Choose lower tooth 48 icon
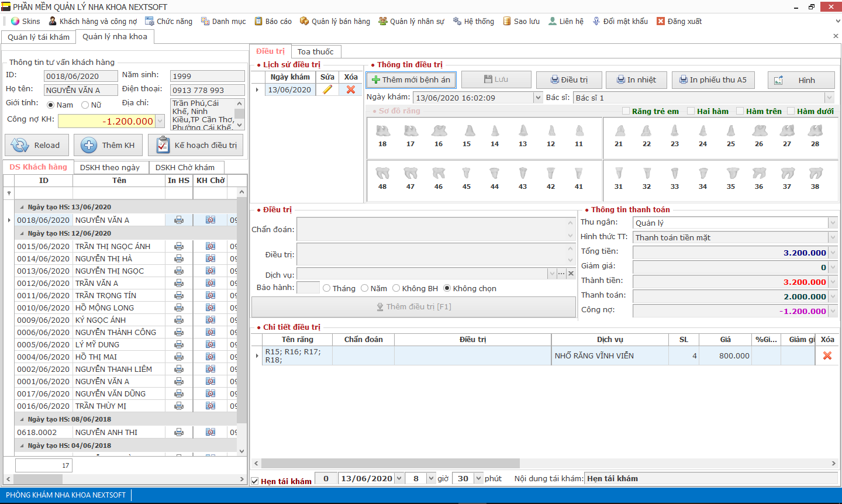The width and height of the screenshot is (842, 504). [382, 173]
